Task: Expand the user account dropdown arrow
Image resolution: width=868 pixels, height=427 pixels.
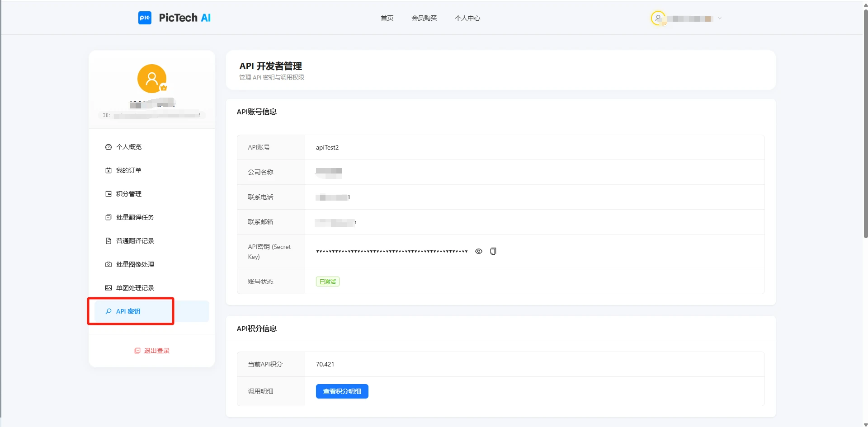Action: tap(719, 18)
